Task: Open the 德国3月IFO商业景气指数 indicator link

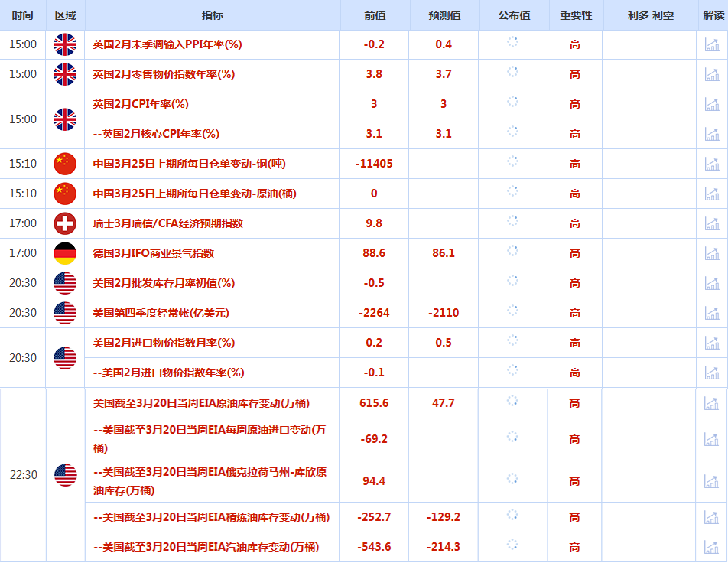Action: click(154, 253)
